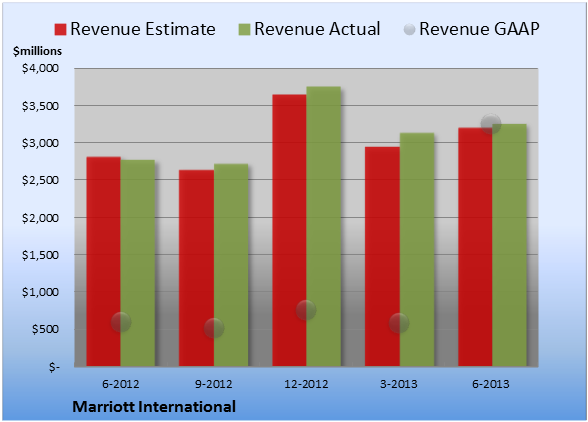This screenshot has height=422, width=588.
Task: Click the gray Revenue GAAP legend marker
Action: click(x=410, y=29)
